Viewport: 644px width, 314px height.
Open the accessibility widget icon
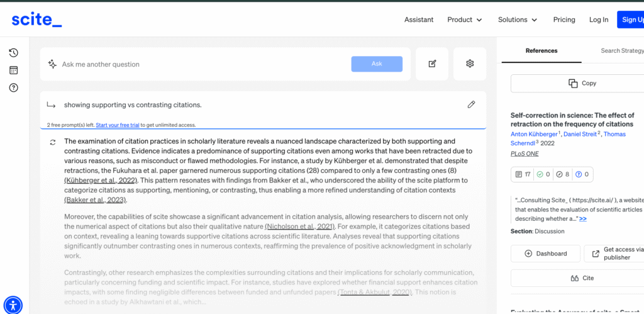coord(13,305)
